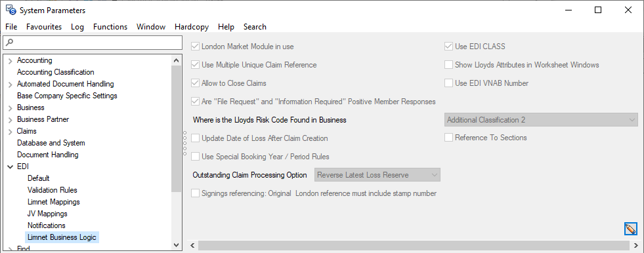Click the search magnifier icon
This screenshot has height=253, width=644.
pyautogui.click(x=10, y=42)
